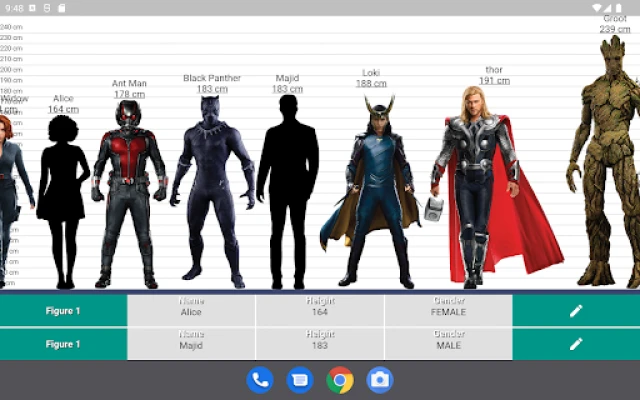Open the Gender field showing MALE

click(449, 344)
